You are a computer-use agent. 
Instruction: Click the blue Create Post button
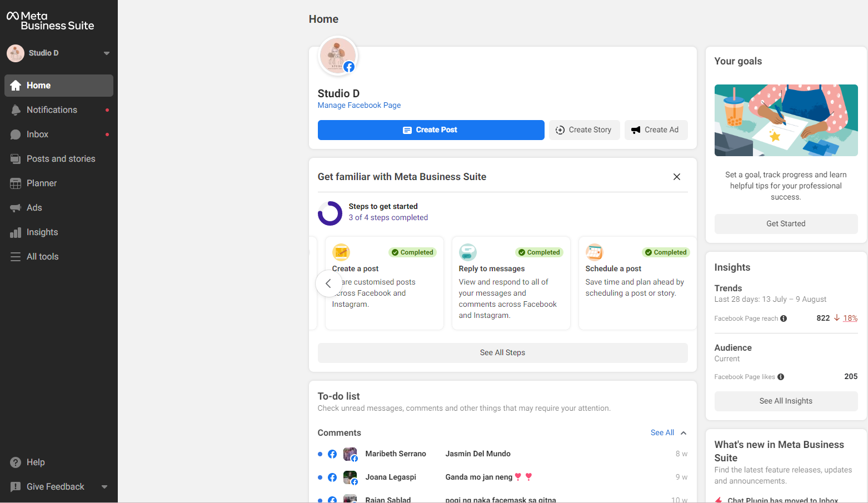pyautogui.click(x=431, y=130)
